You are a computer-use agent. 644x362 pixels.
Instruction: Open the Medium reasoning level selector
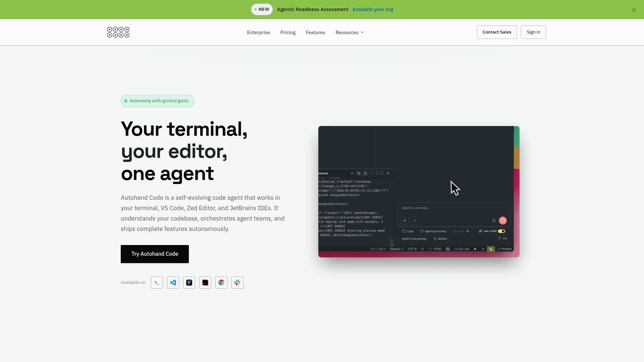(440, 239)
